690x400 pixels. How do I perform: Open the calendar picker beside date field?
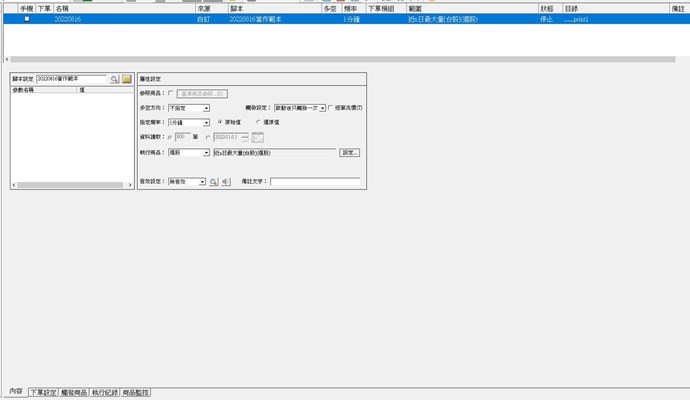click(x=257, y=137)
